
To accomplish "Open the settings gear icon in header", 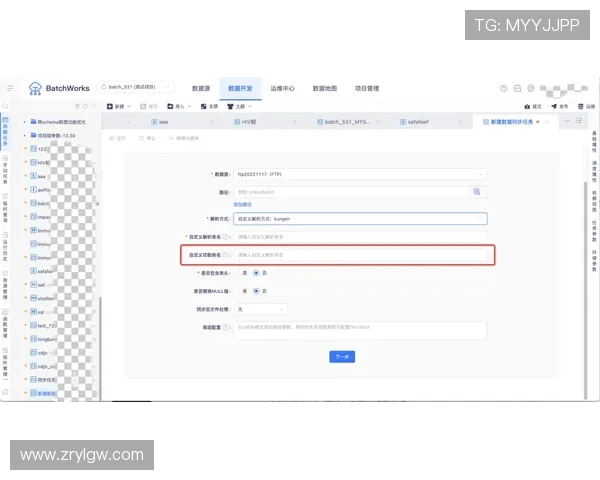I will (532, 88).
